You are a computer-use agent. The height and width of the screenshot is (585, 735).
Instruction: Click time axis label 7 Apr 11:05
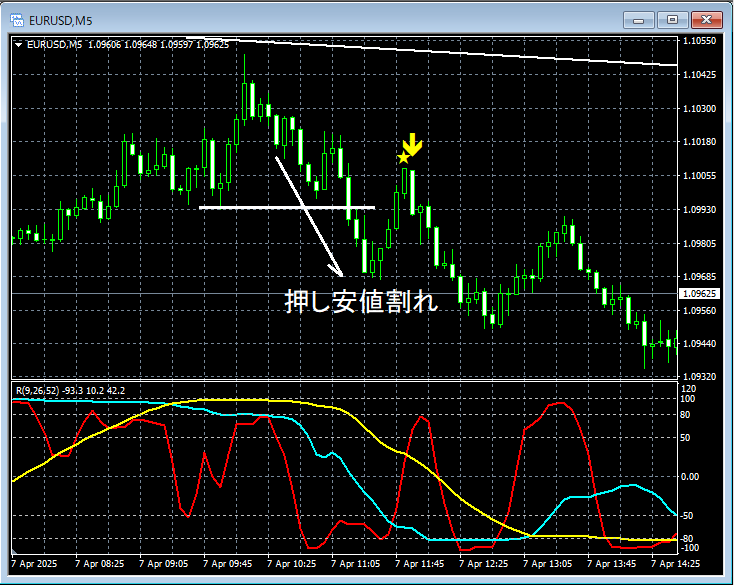click(x=355, y=563)
